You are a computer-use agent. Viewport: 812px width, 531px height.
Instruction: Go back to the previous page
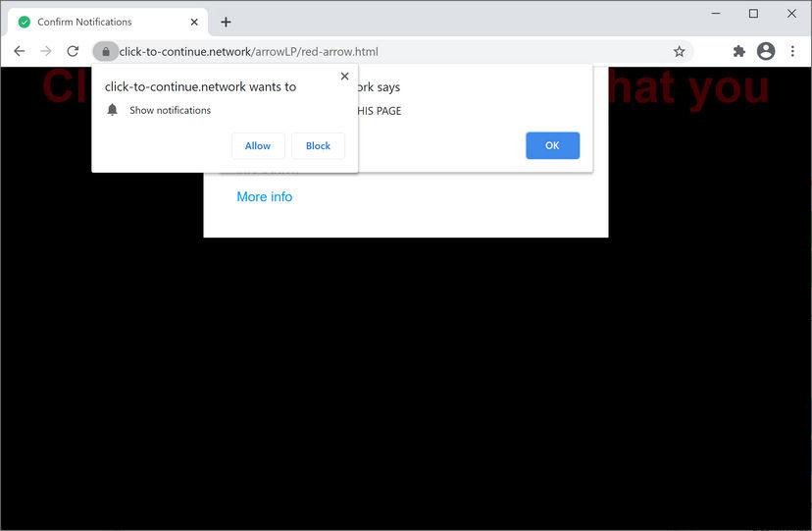coord(20,51)
